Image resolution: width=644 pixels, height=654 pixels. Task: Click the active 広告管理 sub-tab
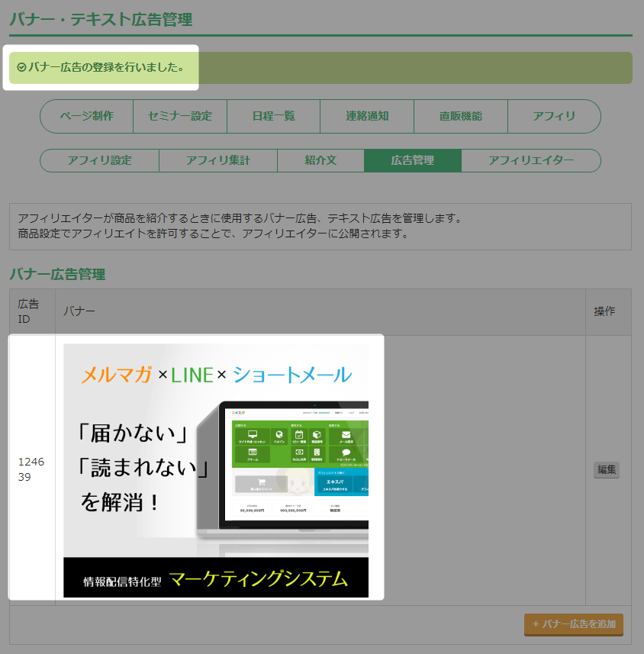pyautogui.click(x=413, y=160)
